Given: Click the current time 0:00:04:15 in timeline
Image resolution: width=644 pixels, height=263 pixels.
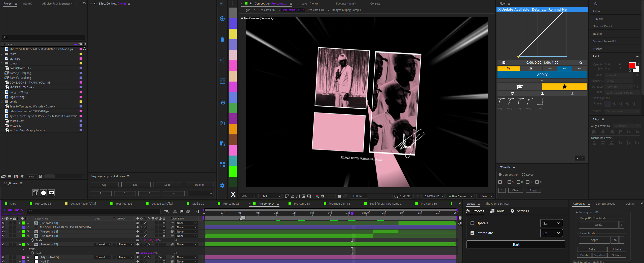Looking at the screenshot, I should coord(14,210).
